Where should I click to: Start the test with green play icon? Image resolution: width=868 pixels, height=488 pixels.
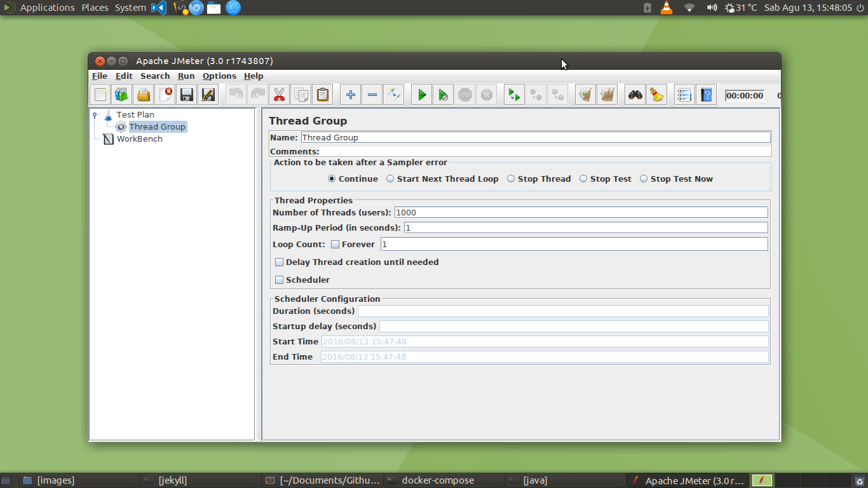click(x=421, y=95)
